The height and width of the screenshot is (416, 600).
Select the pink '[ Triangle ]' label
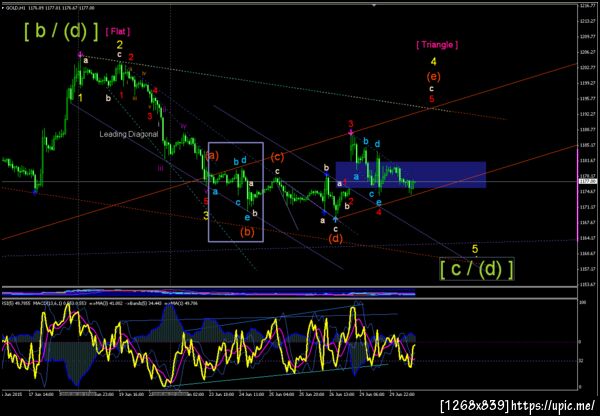(437, 45)
